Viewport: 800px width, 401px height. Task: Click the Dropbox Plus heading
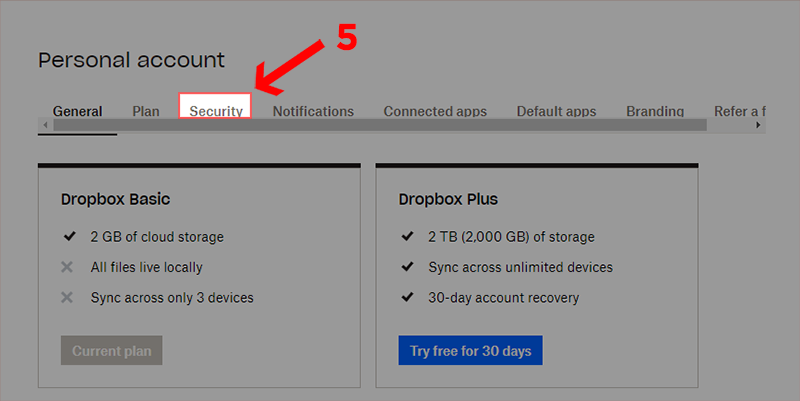[x=448, y=199]
